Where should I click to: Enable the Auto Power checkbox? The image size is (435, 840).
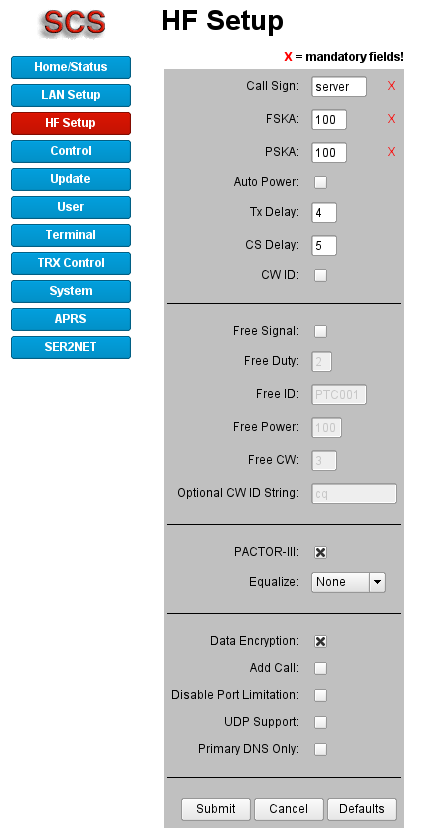point(320,183)
